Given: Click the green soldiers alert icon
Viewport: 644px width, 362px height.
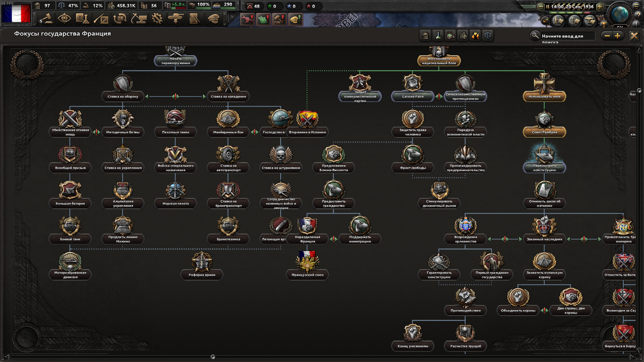Looking at the screenshot, I should [263, 19].
